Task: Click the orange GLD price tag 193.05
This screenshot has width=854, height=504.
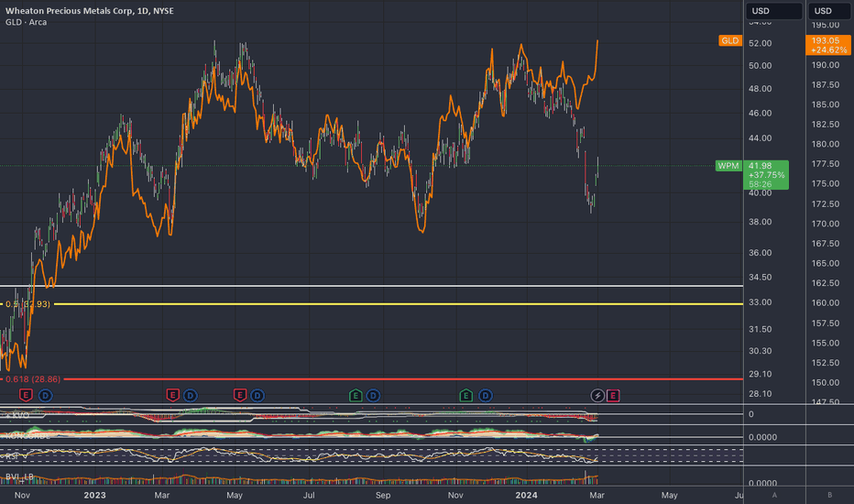Action: (827, 45)
